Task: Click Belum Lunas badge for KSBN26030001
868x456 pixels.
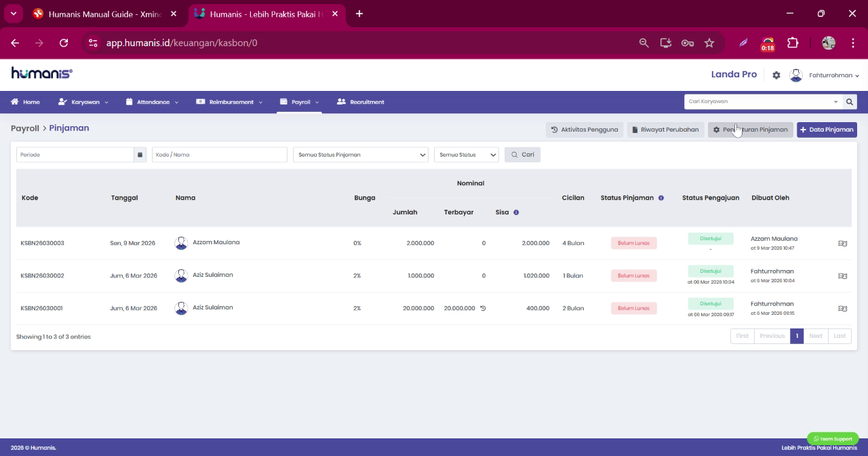Action: [634, 308]
